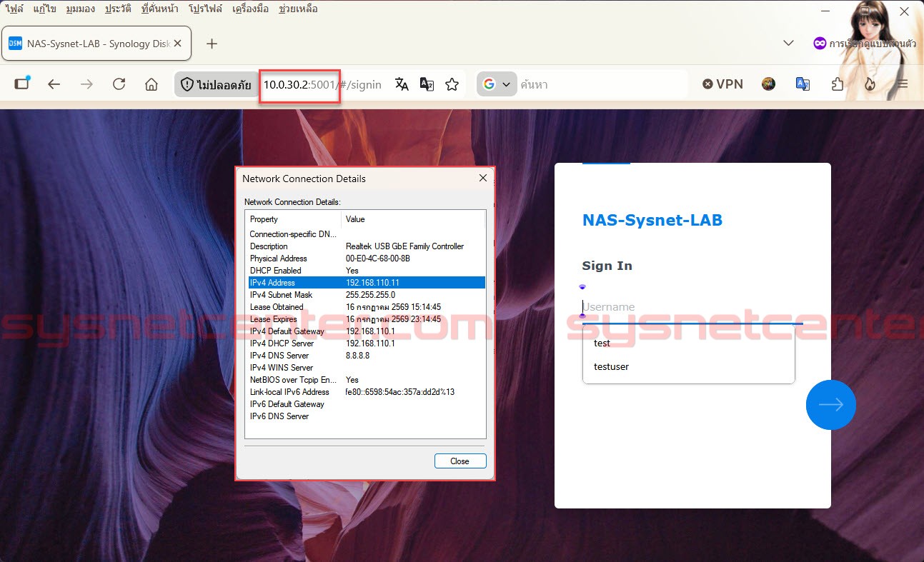Open the ที่คั่นหน้า menu

point(161,9)
